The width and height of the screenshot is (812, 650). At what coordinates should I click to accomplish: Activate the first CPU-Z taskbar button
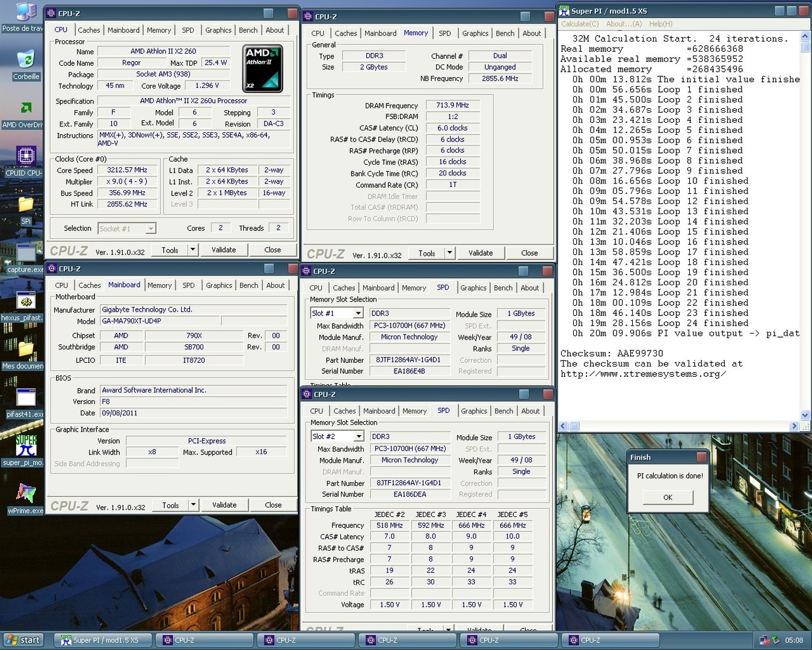pyautogui.click(x=205, y=640)
